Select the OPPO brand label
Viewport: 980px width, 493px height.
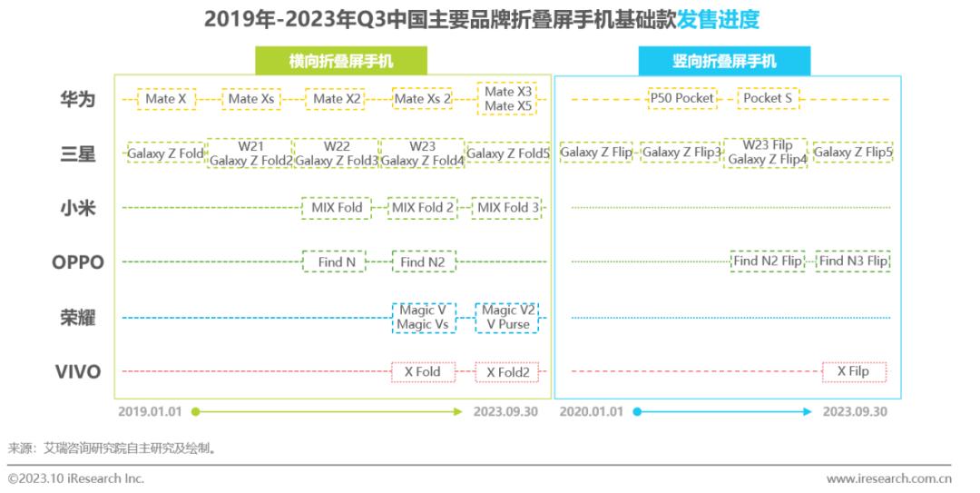point(78,262)
